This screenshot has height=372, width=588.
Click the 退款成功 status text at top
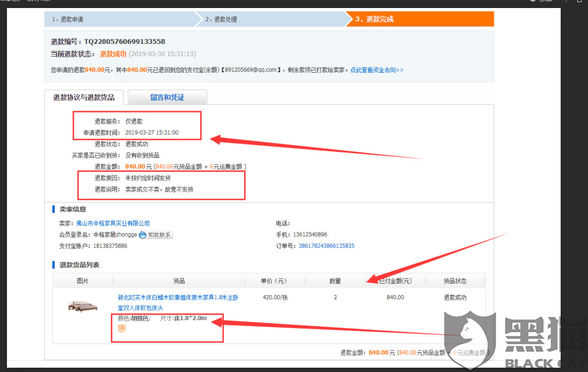[x=113, y=54]
